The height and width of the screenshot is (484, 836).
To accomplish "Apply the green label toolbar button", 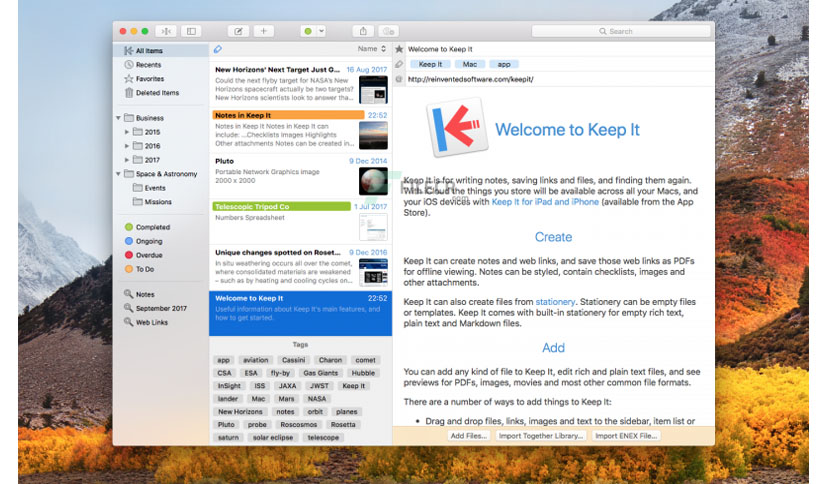I will point(308,31).
